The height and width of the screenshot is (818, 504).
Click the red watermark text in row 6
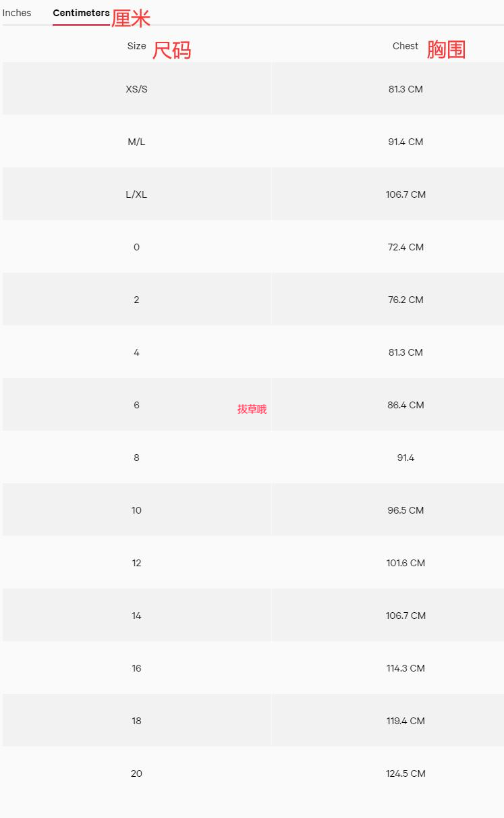click(252, 409)
